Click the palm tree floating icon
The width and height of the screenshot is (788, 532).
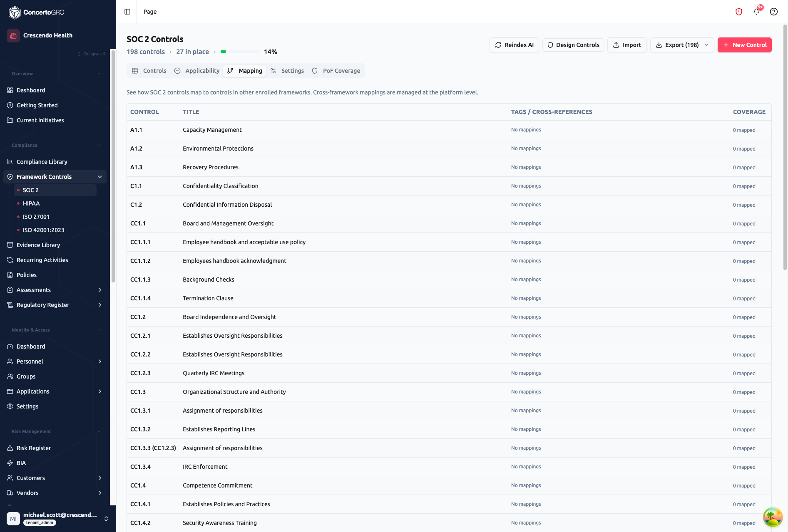tap(773, 517)
